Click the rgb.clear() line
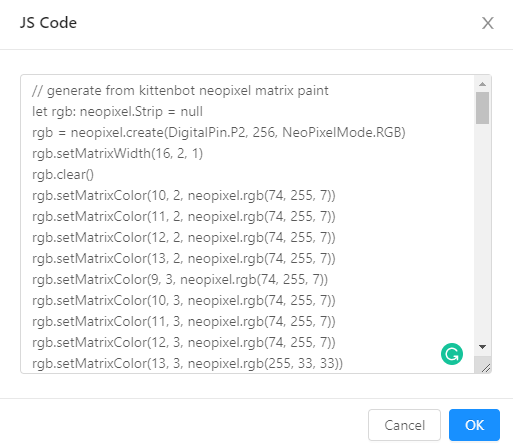The height and width of the screenshot is (448, 513). coord(63,175)
